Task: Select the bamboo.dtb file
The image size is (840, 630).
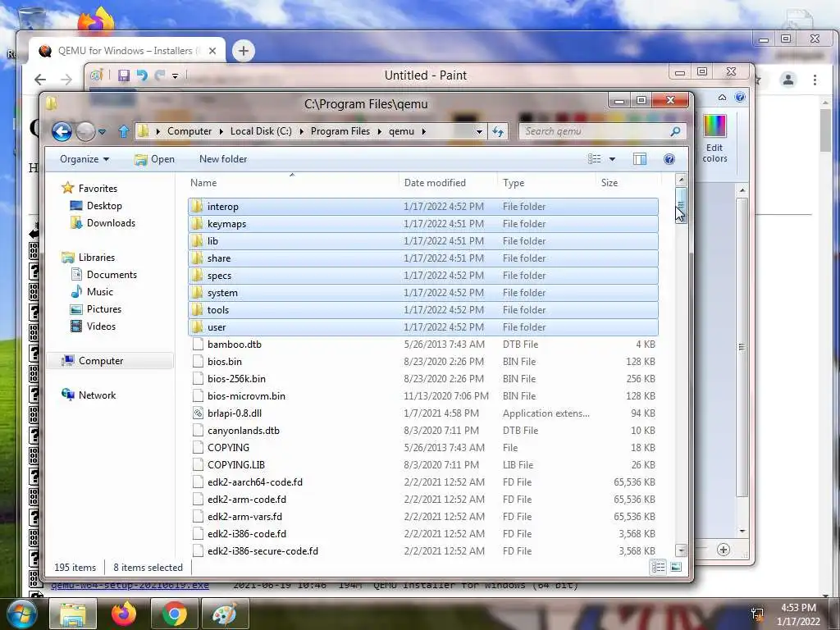Action: click(x=423, y=345)
